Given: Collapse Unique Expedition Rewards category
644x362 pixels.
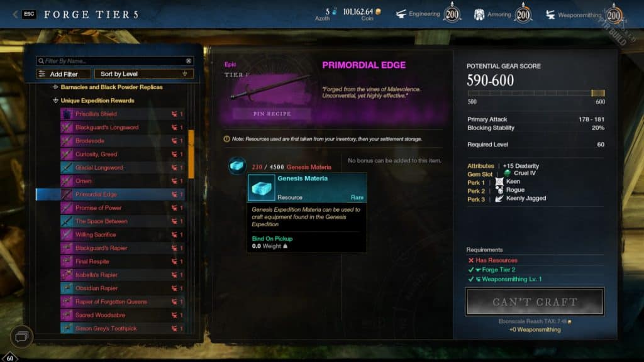Looking at the screenshot, I should pos(55,101).
